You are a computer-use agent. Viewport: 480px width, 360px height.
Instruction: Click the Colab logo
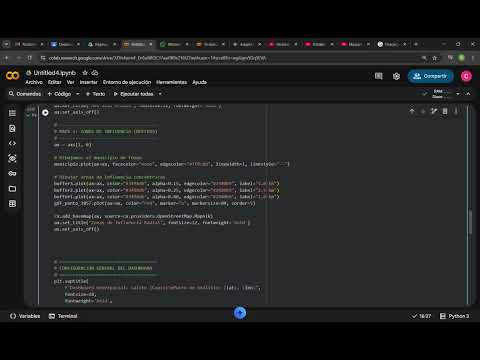[x=13, y=76]
